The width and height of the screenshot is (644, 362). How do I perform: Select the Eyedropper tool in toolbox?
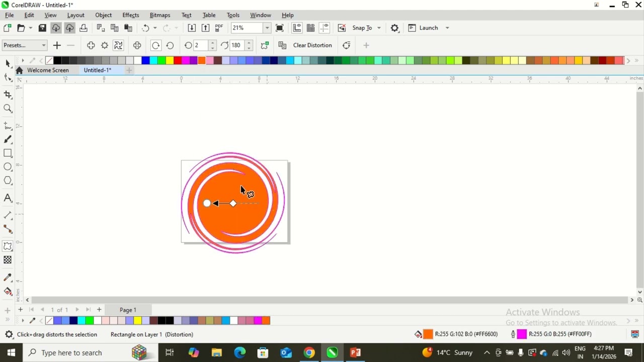click(8, 277)
